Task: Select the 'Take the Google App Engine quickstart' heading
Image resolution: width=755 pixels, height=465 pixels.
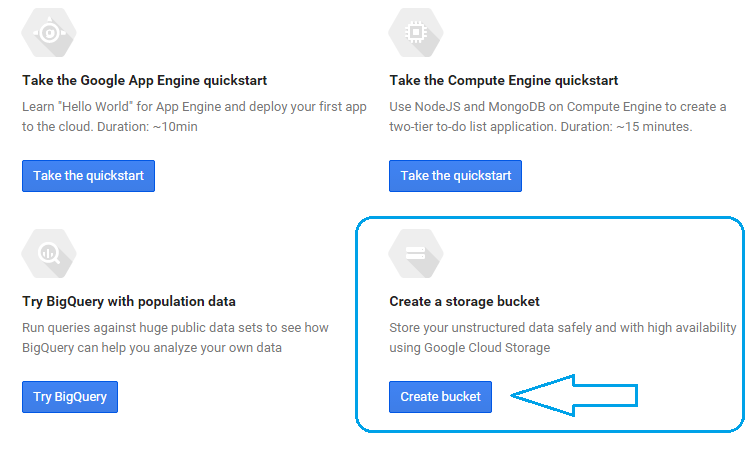Action: [x=144, y=80]
